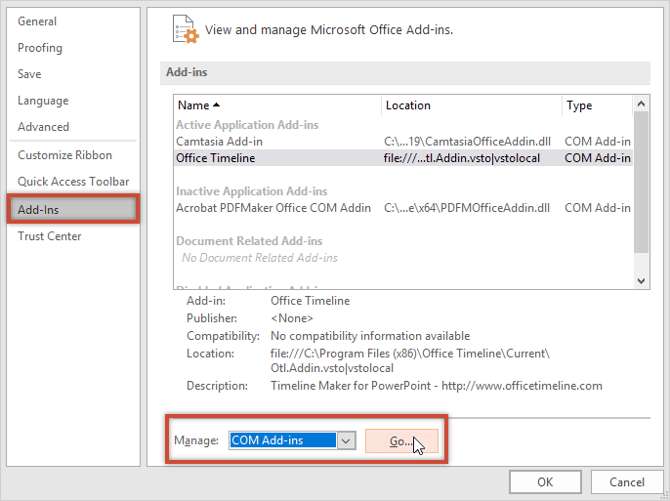
Task: Click the Compatibility information text
Action: pyautogui.click(x=370, y=336)
